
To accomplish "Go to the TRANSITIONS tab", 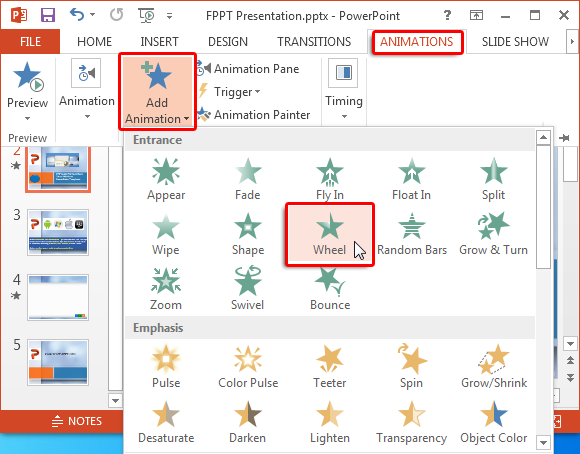I will (314, 41).
